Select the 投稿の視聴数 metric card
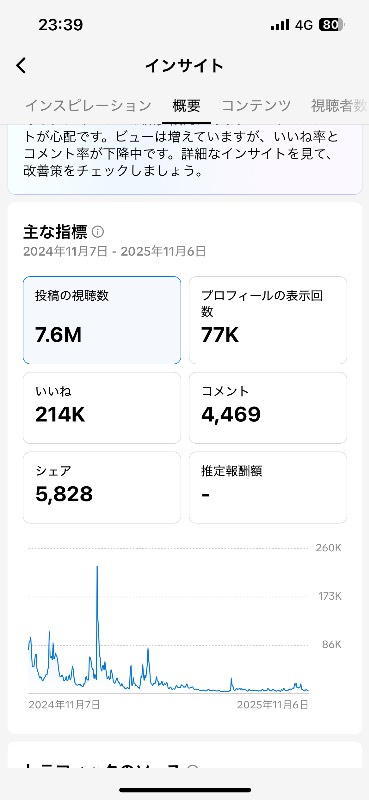This screenshot has width=369, height=800. click(x=102, y=320)
